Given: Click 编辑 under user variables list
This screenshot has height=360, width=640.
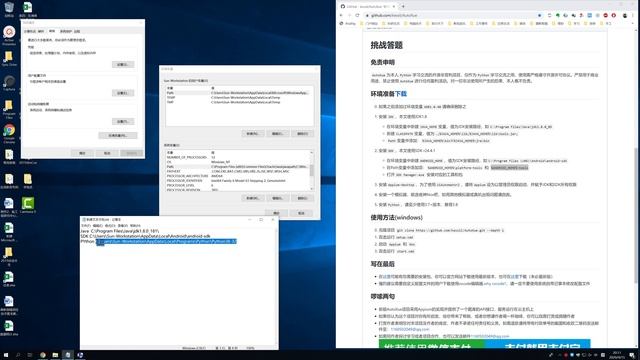Looking at the screenshot, I should click(x=278, y=134).
